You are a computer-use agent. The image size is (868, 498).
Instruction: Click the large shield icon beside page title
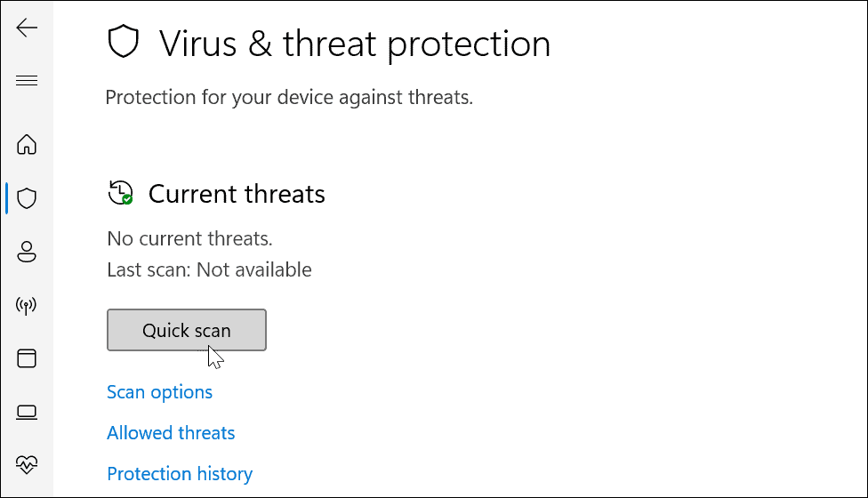click(124, 43)
